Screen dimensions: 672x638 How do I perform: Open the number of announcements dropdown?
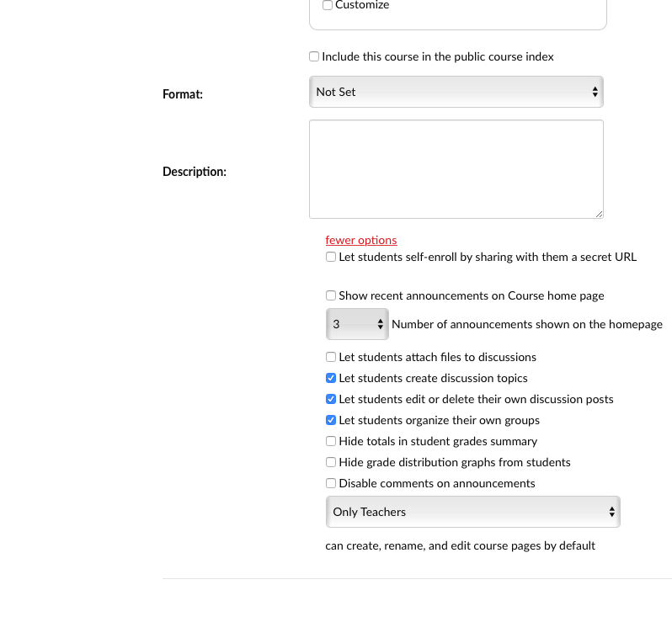357,324
